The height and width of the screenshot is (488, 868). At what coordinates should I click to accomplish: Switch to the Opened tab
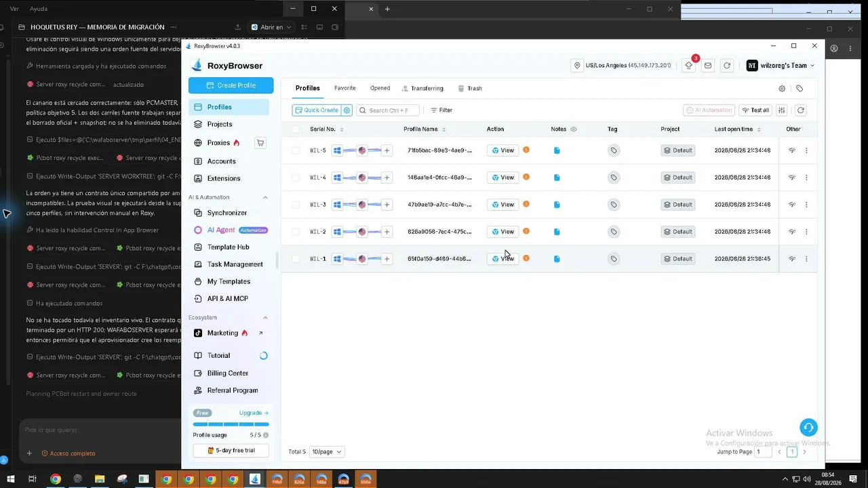coord(380,88)
